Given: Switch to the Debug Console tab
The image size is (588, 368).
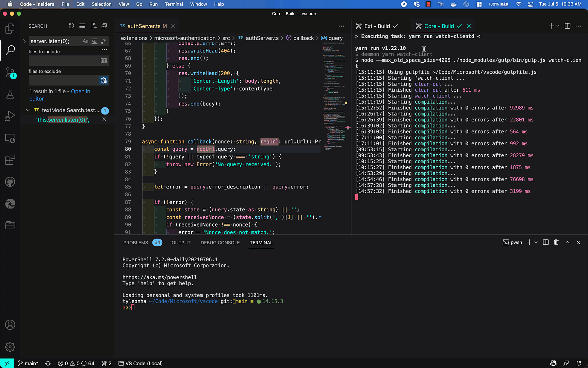Looking at the screenshot, I should pos(220,243).
